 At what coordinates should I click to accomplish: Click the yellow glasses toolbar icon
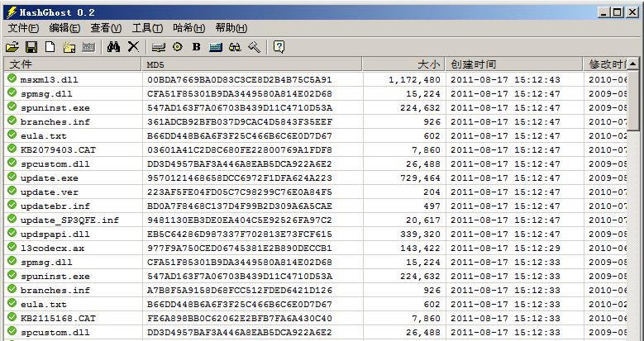235,47
